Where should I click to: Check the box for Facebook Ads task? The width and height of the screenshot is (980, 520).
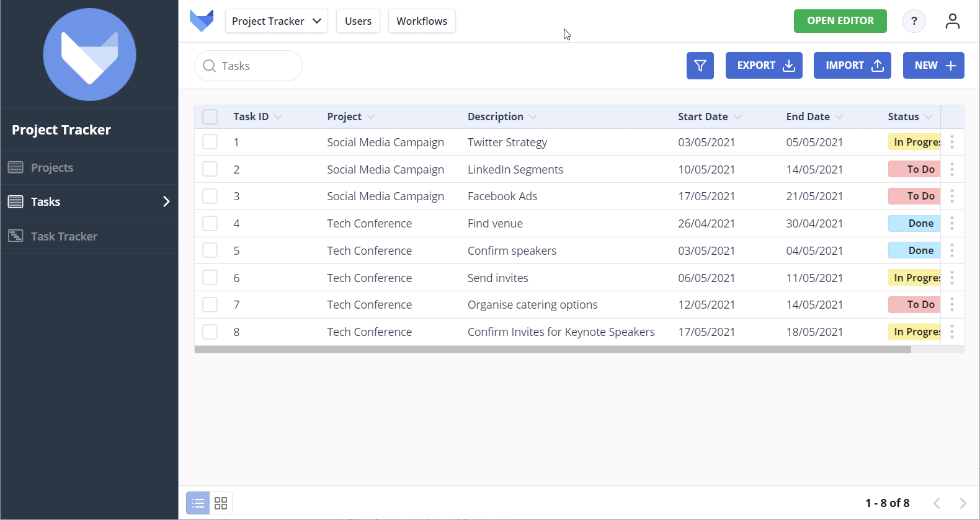point(210,196)
